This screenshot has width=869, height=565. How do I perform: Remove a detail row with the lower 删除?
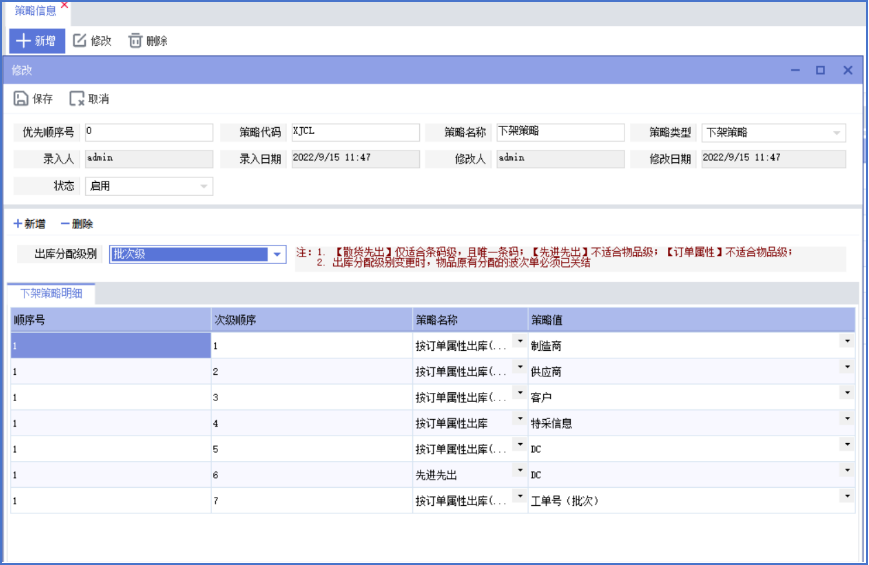[77, 224]
